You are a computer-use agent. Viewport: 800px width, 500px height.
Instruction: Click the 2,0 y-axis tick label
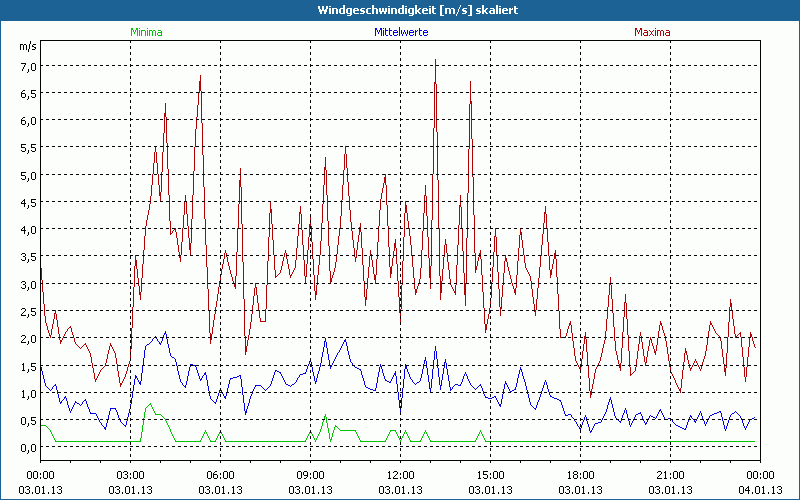coord(28,338)
